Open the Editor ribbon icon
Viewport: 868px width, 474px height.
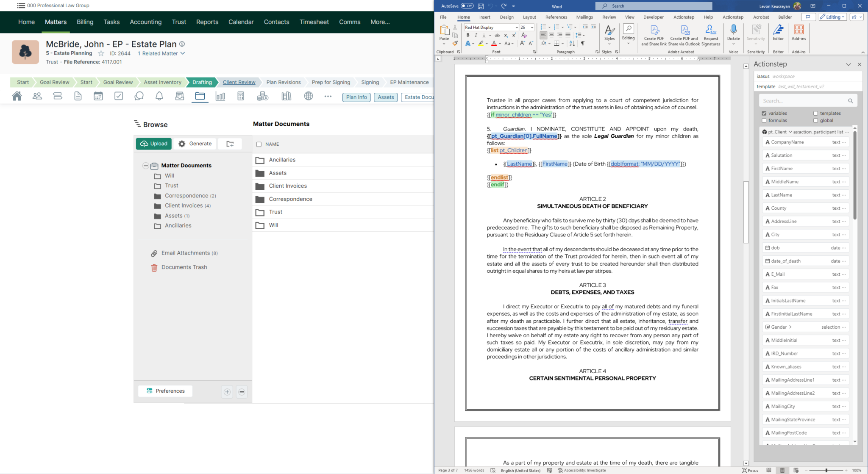[x=778, y=30]
